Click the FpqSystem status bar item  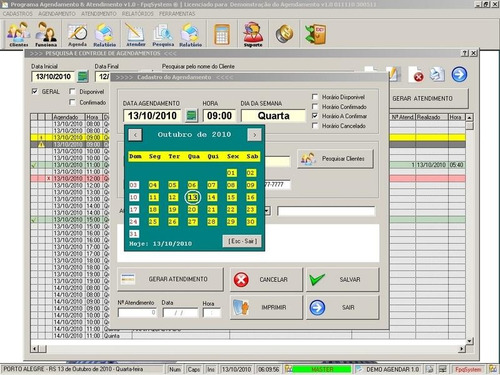pyautogui.click(x=468, y=369)
